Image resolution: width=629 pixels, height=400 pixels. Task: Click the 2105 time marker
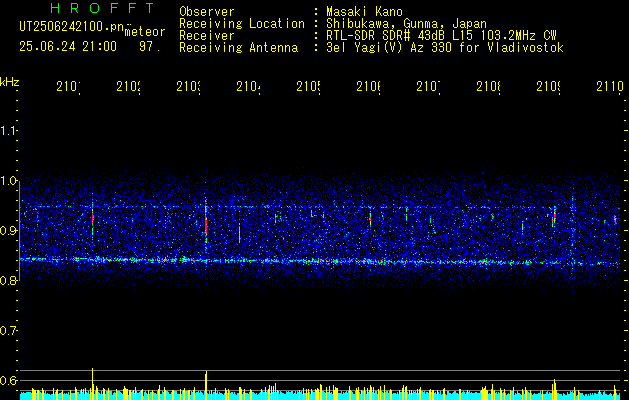pos(308,86)
